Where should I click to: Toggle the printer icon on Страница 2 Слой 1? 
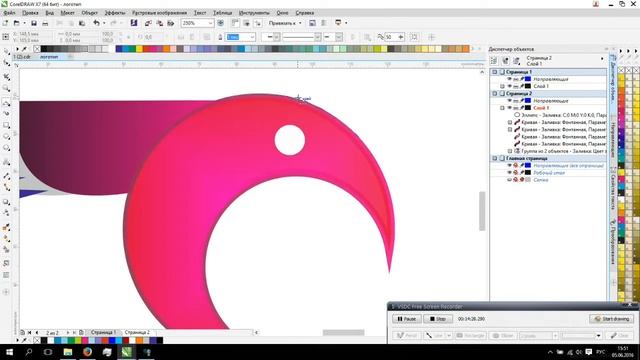coord(516,108)
